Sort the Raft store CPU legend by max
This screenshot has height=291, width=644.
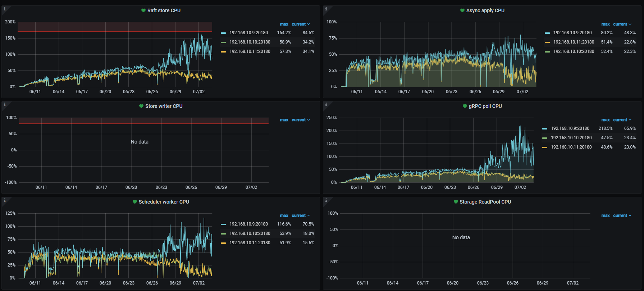click(284, 24)
